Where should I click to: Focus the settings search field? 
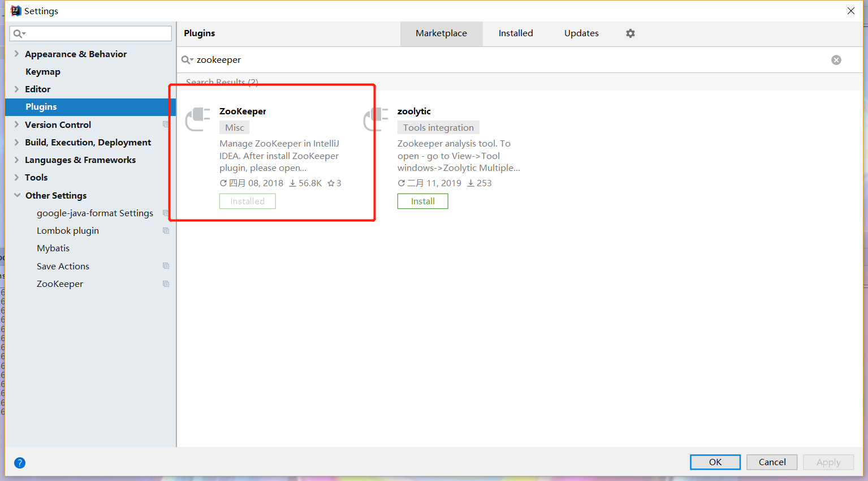[x=90, y=33]
